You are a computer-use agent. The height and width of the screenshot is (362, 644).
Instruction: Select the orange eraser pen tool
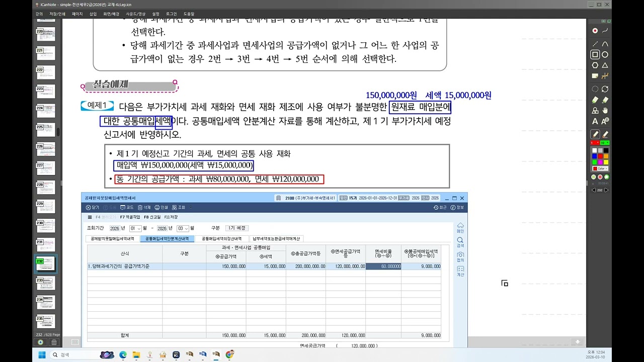point(605,134)
